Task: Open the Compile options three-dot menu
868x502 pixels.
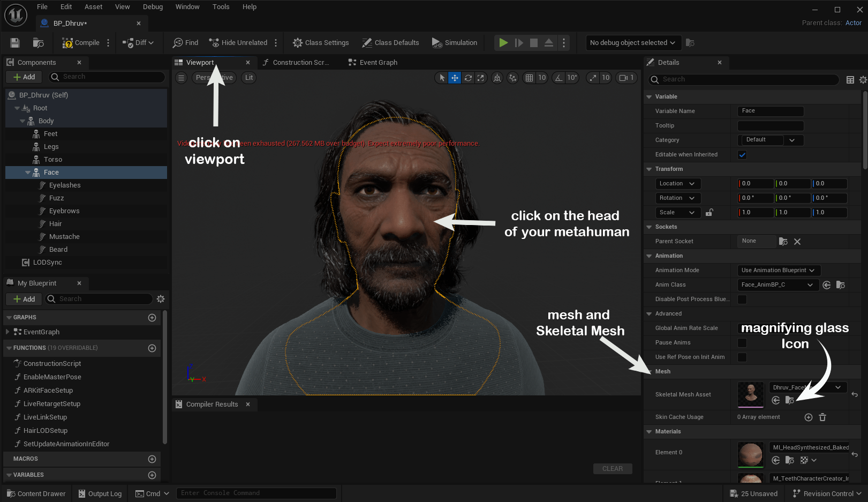Action: 108,43
